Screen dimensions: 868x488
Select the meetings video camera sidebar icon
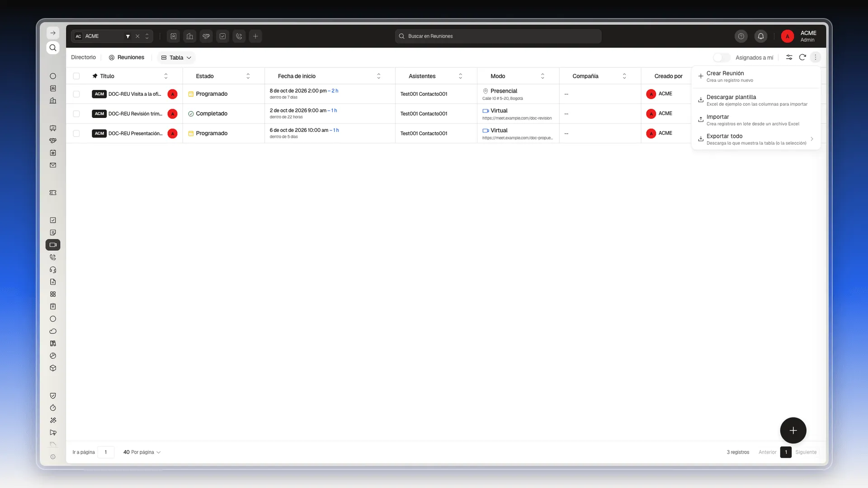(x=53, y=245)
